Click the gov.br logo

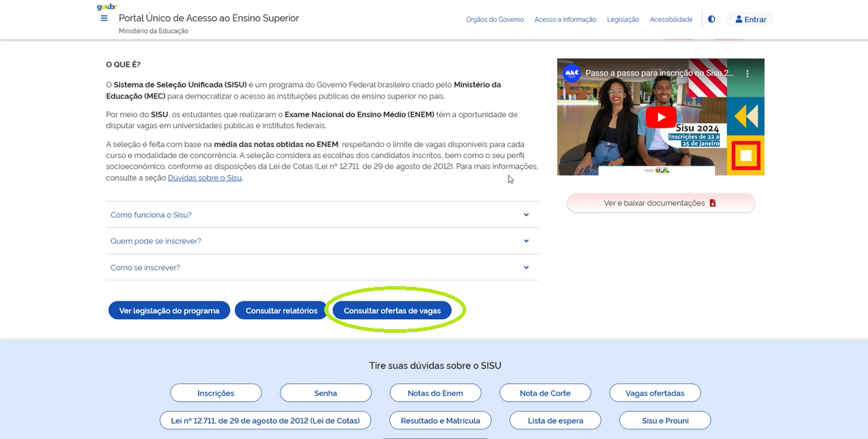coord(107,7)
